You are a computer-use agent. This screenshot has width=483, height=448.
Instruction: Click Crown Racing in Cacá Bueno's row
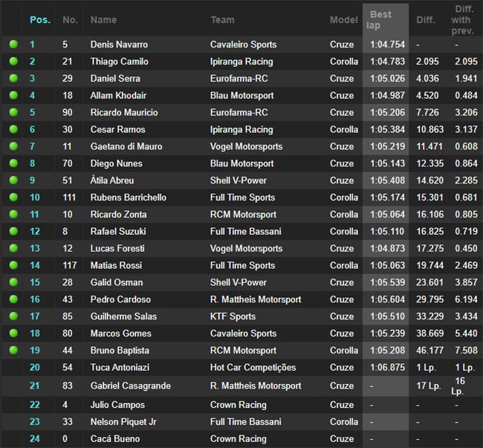click(239, 438)
